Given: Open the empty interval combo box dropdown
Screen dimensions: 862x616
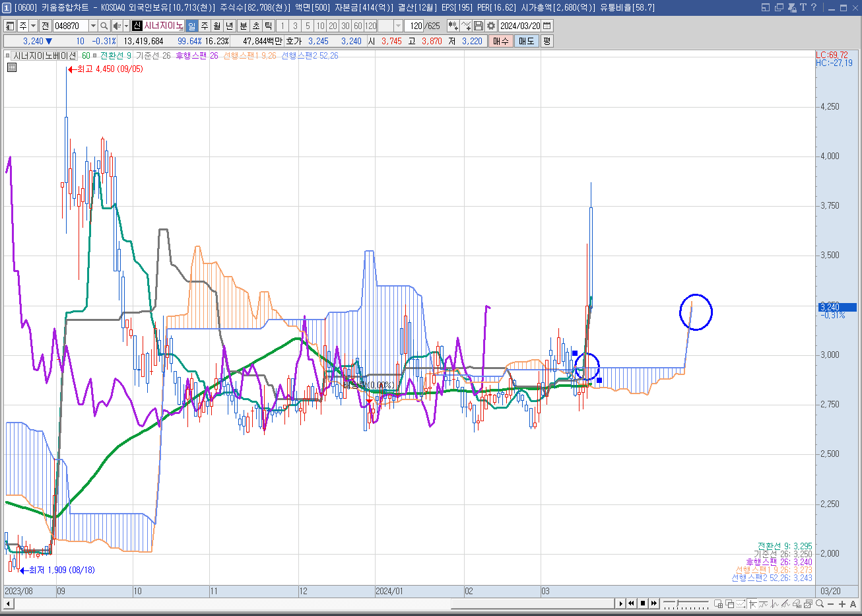Looking at the screenshot, I should 399,26.
